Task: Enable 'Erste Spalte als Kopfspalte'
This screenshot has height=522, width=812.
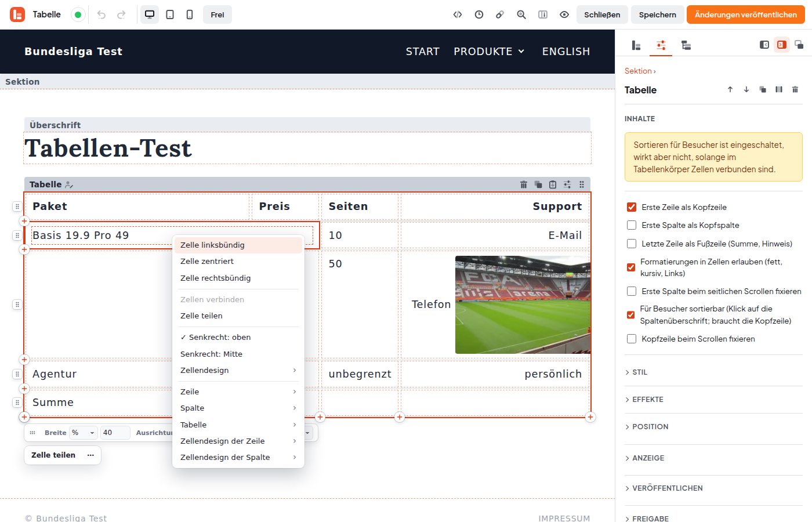Action: (x=632, y=225)
